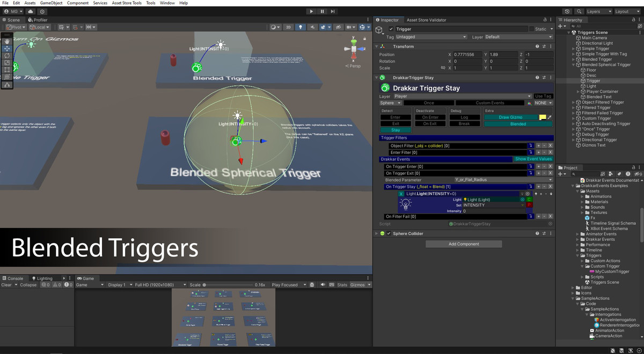Open the Layer Default dropdown
Screen dimensions: 644x354
coord(518,37)
